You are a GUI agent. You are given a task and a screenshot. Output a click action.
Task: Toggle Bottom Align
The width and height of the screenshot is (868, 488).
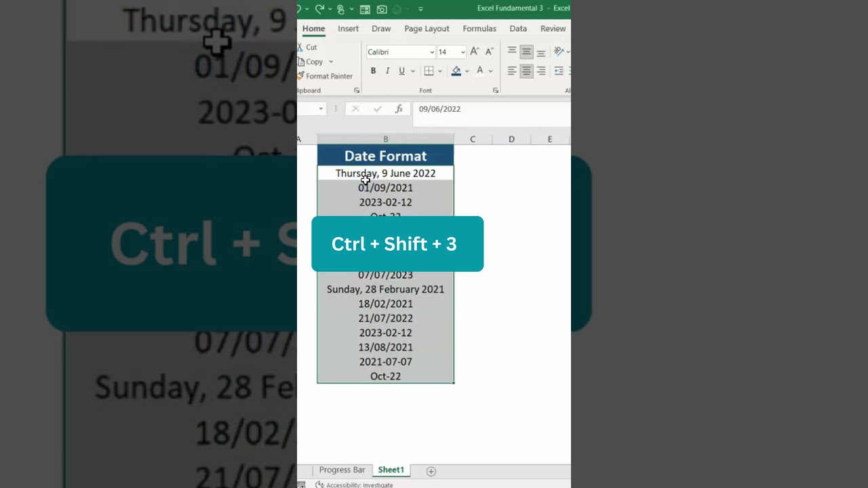(540, 52)
